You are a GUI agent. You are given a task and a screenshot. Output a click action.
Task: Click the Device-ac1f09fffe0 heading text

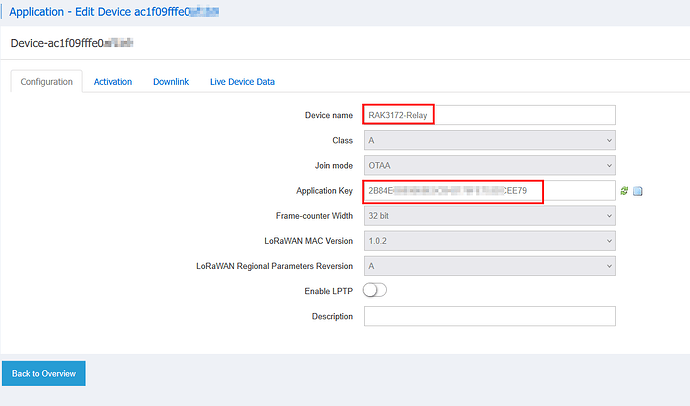pos(72,44)
